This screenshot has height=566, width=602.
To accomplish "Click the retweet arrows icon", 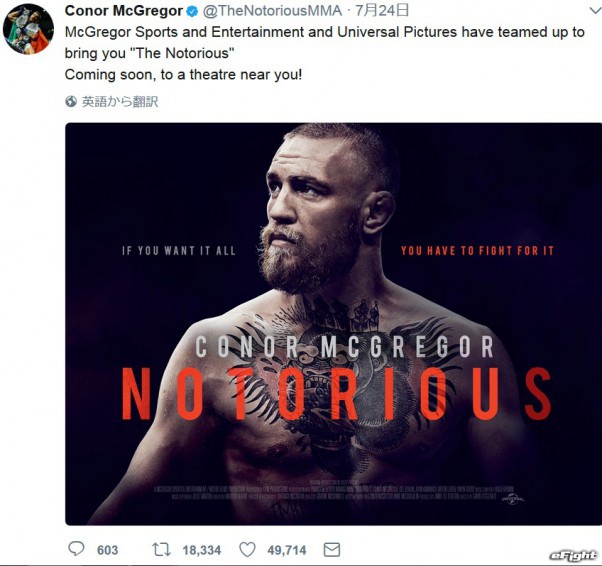I will (160, 549).
